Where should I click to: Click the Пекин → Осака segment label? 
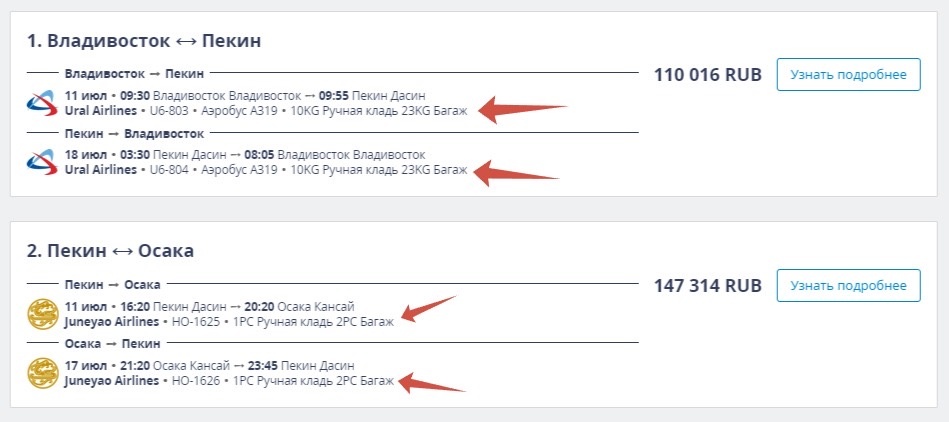113,284
